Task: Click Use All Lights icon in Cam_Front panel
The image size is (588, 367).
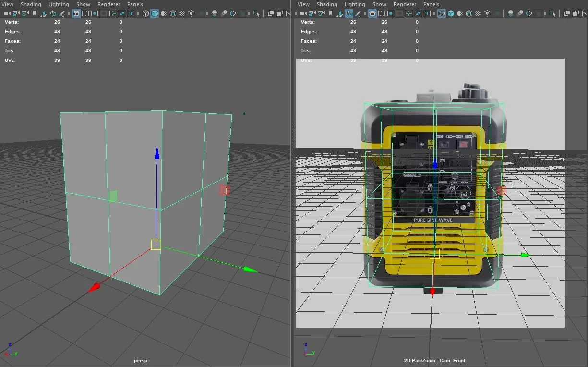Action: pyautogui.click(x=487, y=14)
